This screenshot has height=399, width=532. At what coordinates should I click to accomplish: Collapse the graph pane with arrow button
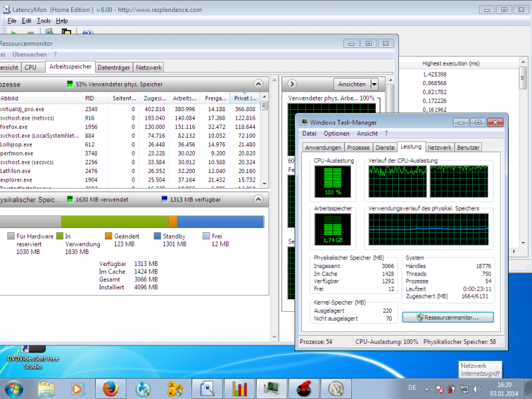coord(291,84)
